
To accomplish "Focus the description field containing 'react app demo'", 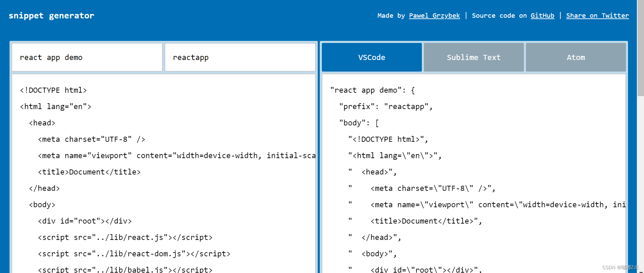I will [x=87, y=57].
